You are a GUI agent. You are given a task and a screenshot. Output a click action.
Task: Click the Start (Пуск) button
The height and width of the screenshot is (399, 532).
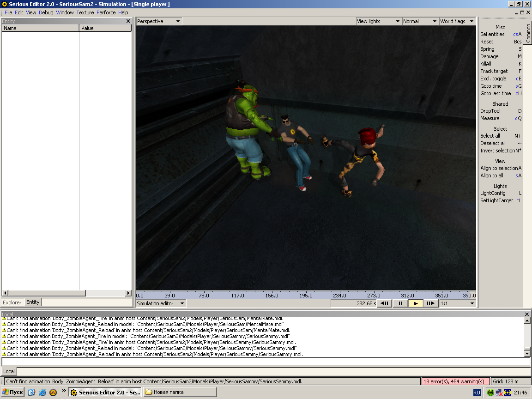[13, 392]
